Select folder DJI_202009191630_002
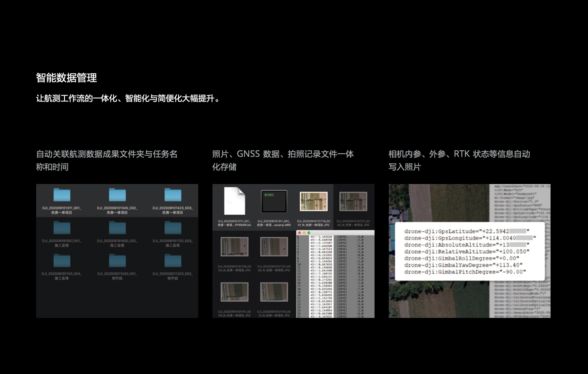588x374 pixels. pos(117,228)
